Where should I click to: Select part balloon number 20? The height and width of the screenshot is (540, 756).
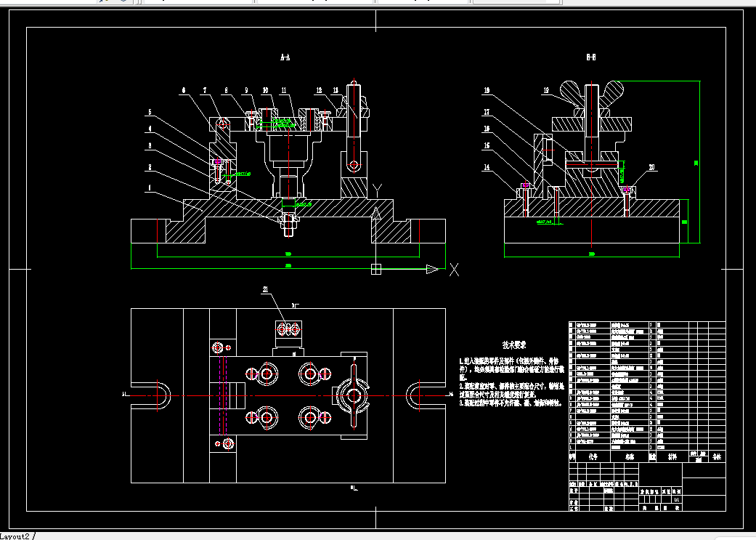(x=652, y=167)
